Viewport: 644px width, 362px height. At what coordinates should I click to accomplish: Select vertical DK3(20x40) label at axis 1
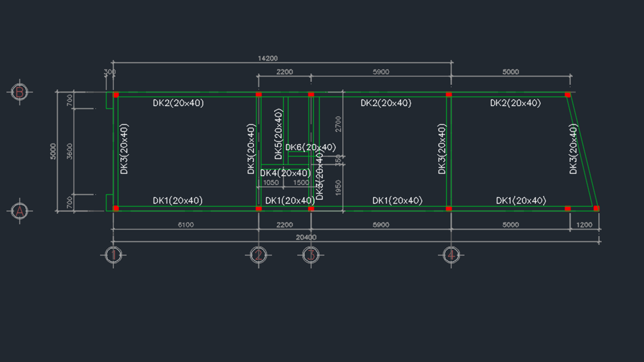point(125,149)
